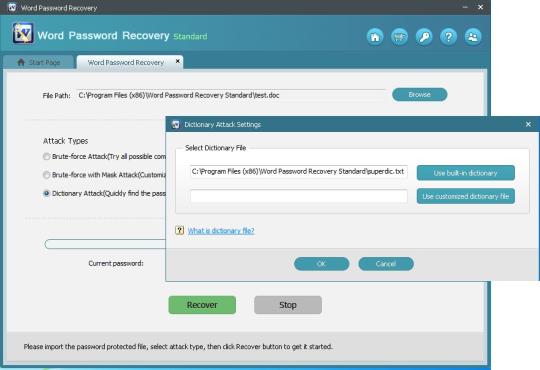Screen dimensions: 540x370
Task: Click the File Path input field
Action: click(x=231, y=95)
